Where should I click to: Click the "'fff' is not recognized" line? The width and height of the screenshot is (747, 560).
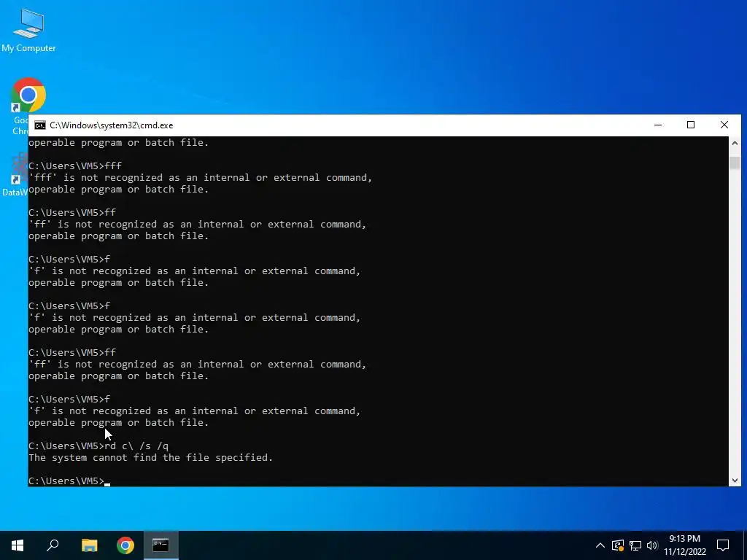click(x=200, y=178)
